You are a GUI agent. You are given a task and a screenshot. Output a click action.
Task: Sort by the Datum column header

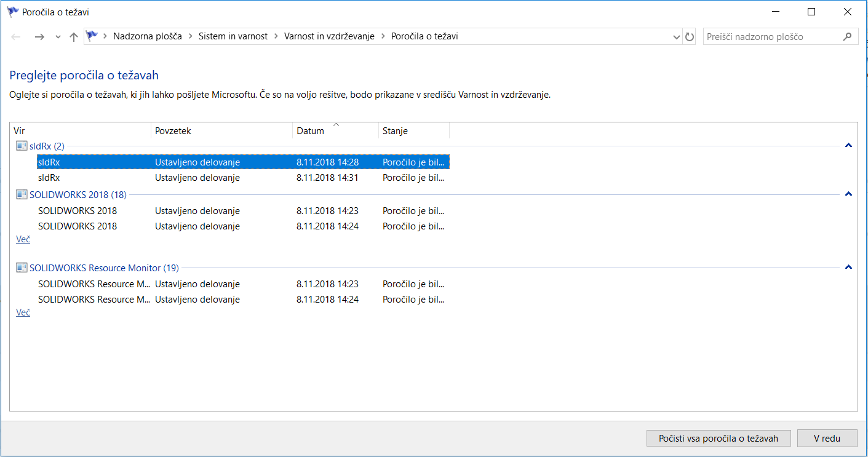click(335, 131)
